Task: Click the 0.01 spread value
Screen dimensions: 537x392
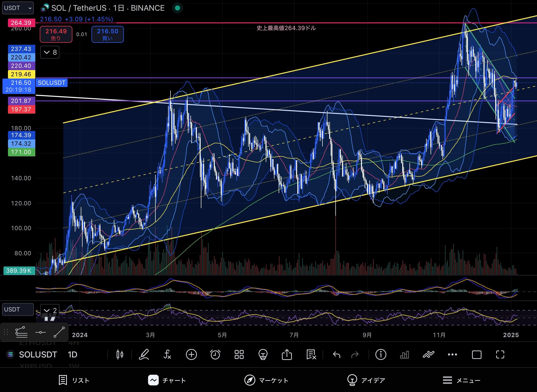Action: coord(82,34)
